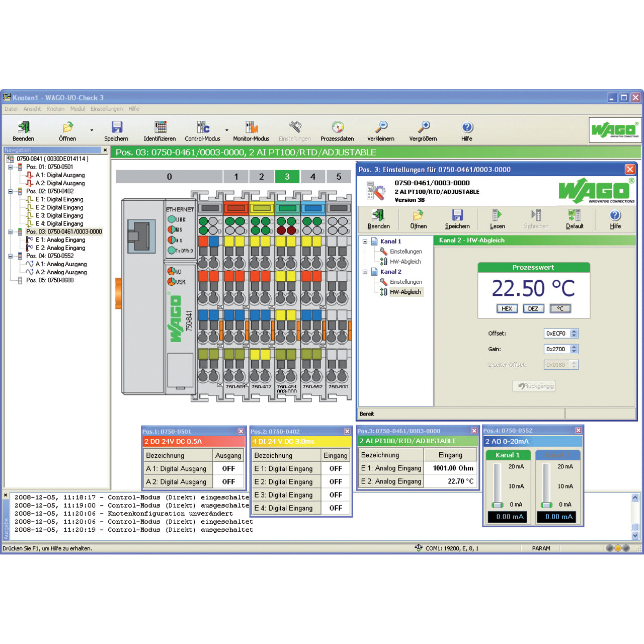Close the Navigation panel
644x644 pixels.
point(105,150)
